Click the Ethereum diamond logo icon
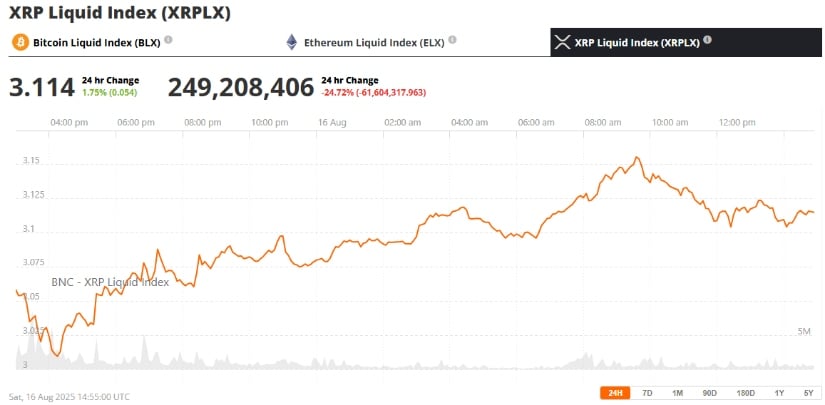The image size is (825, 405). tap(291, 42)
